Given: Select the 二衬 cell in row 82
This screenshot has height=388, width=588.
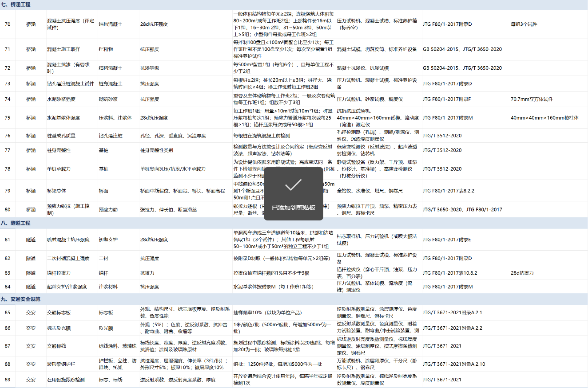Looking at the screenshot, I should click(103, 258).
